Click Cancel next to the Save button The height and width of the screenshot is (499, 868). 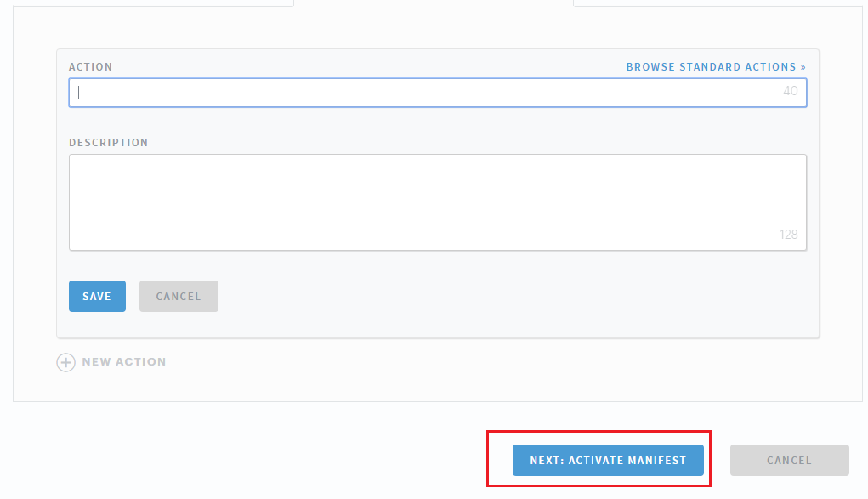tap(179, 297)
